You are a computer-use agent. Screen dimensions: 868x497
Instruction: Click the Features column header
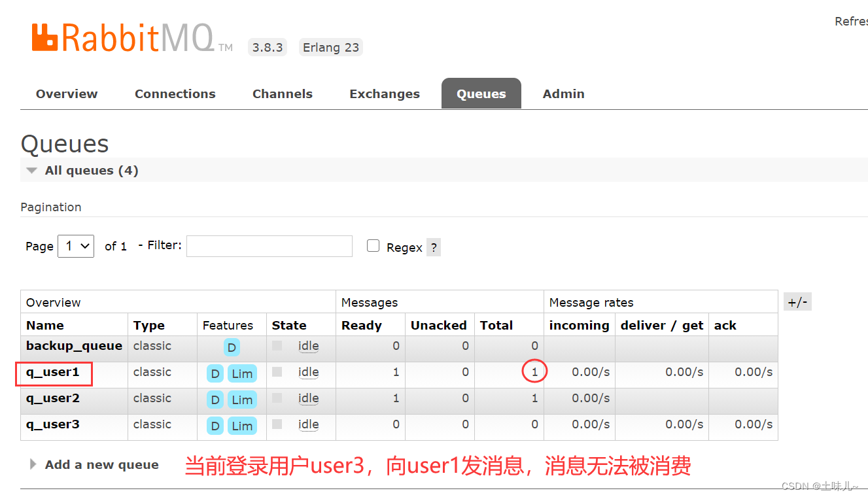[x=228, y=325]
